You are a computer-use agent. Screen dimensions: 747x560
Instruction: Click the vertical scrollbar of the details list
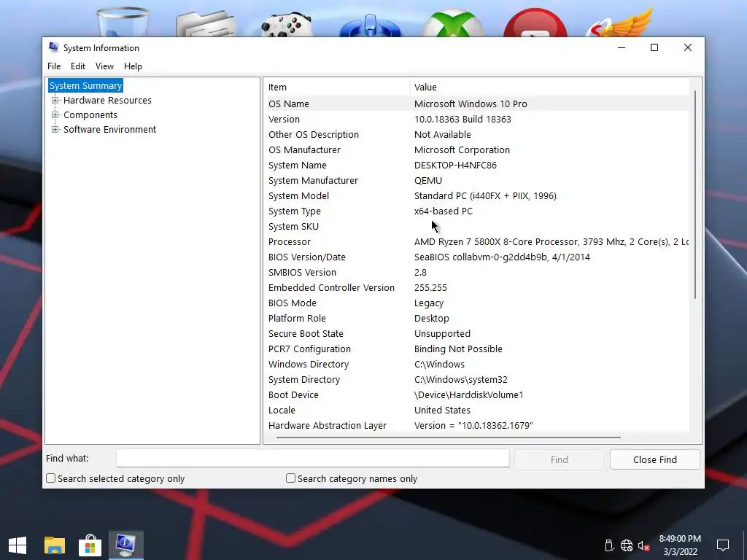695,194
